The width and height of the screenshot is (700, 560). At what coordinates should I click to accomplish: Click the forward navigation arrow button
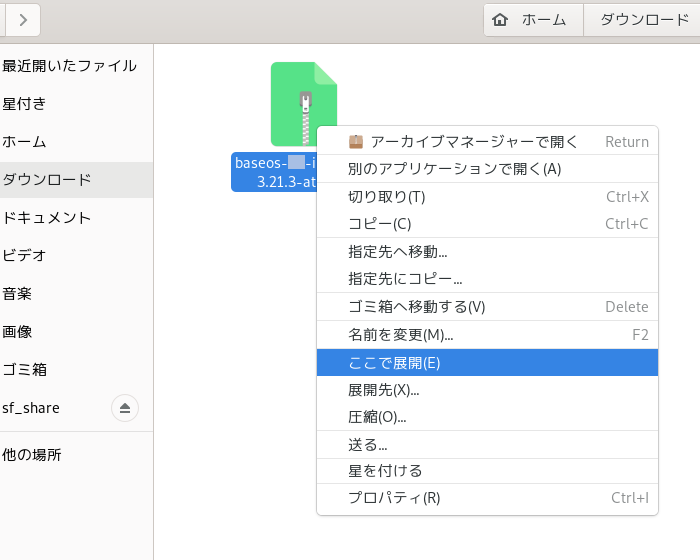click(22, 19)
